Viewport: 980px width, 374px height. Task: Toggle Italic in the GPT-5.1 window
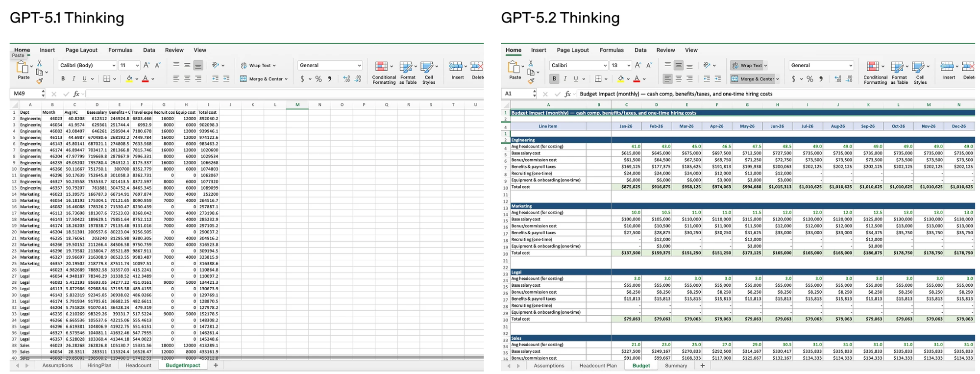(x=73, y=79)
